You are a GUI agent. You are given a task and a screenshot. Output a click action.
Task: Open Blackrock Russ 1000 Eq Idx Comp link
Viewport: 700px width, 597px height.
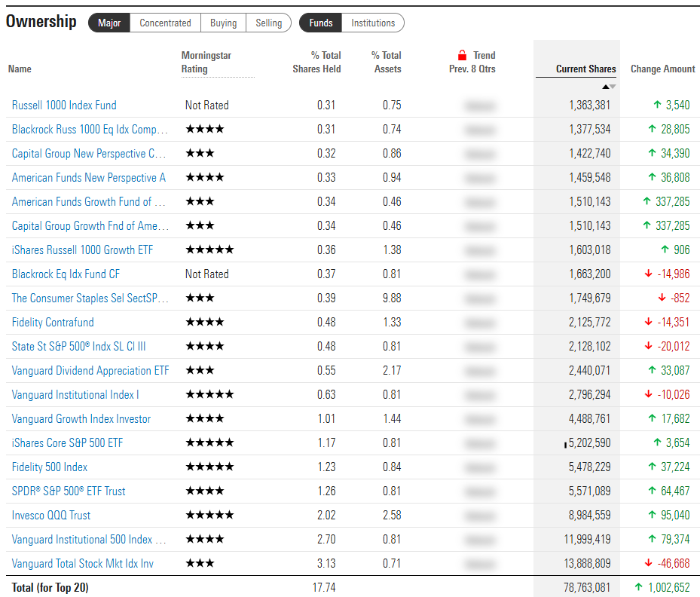coord(90,130)
